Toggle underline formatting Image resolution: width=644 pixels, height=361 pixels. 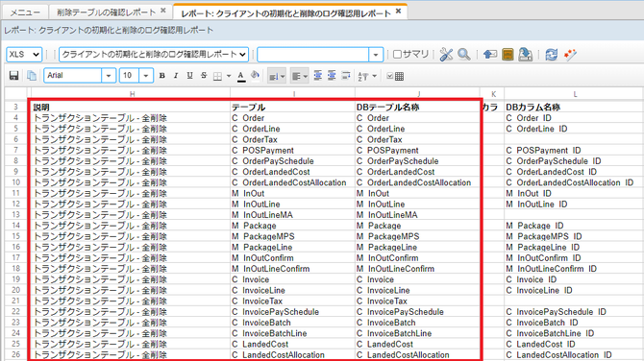coord(189,76)
